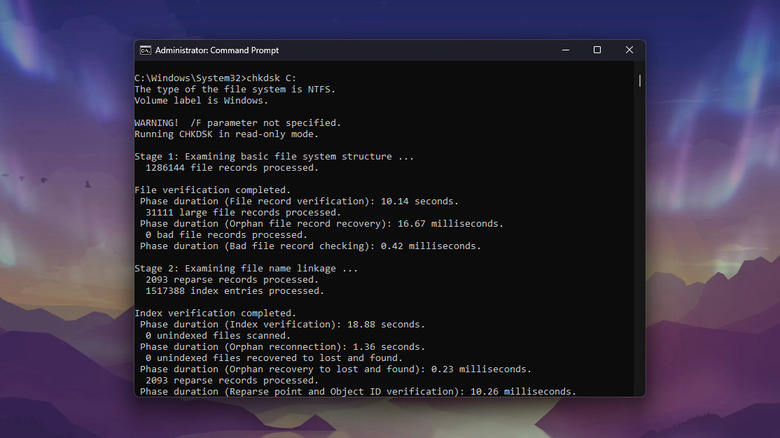Screen dimensions: 780x438
Task: Click the 'Stage 1: Examining basic file system' line
Action: click(273, 157)
